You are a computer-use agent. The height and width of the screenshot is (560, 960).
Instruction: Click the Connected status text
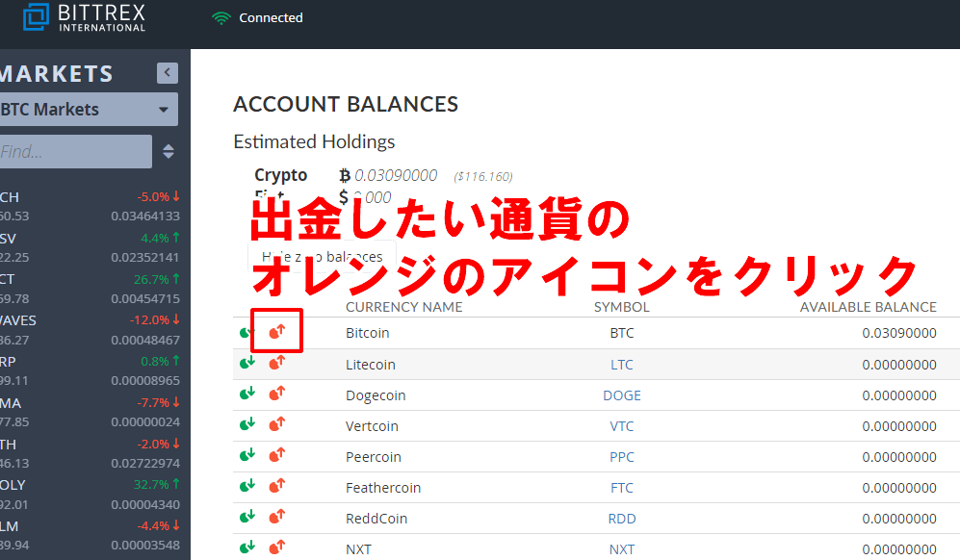click(x=271, y=17)
